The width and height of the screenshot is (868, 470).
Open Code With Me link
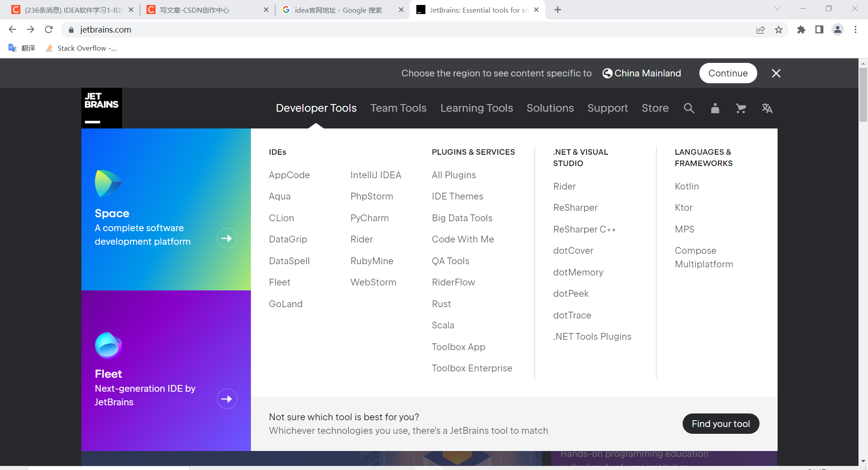[463, 239]
